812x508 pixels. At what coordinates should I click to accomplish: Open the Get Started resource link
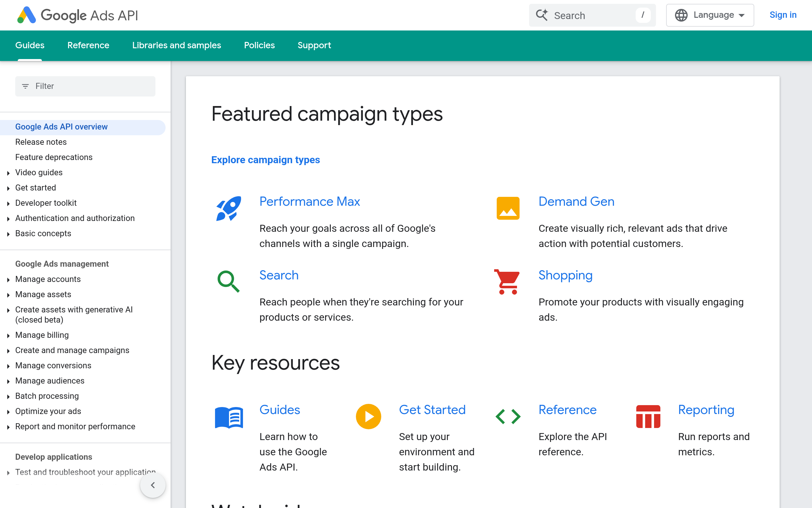(432, 410)
